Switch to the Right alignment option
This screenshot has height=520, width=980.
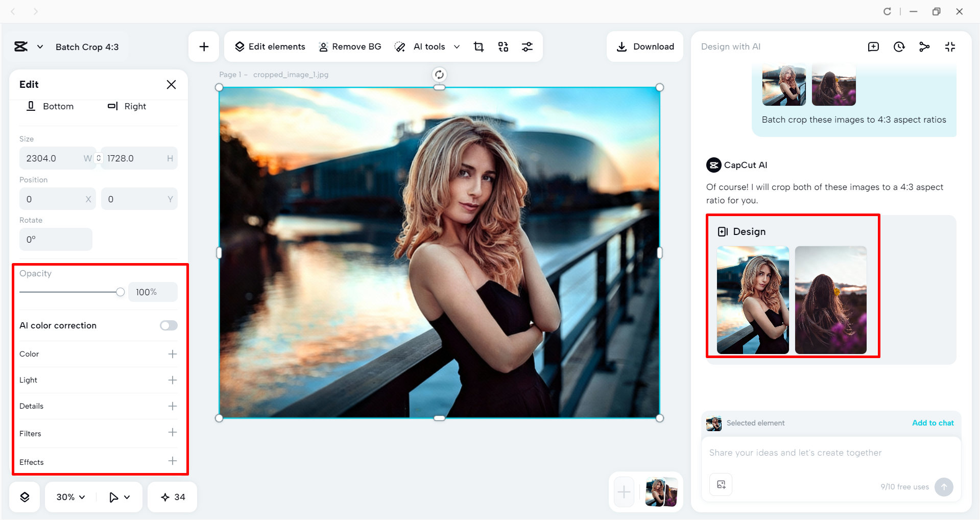(x=127, y=106)
